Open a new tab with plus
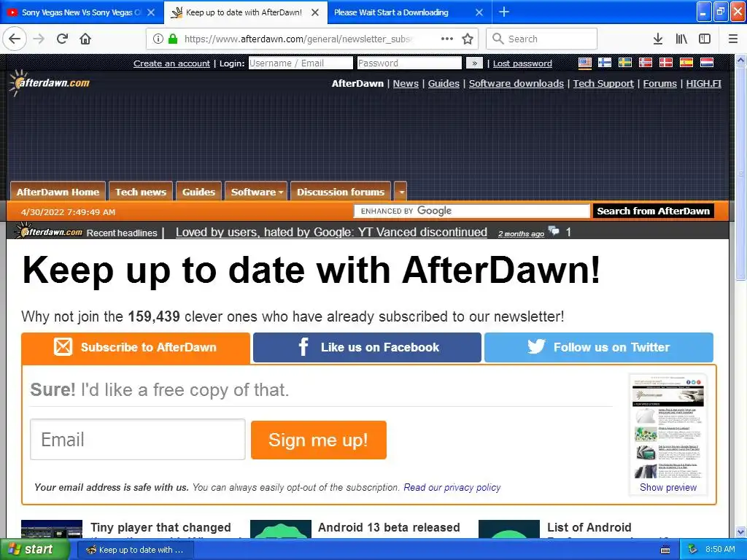This screenshot has width=747, height=560. point(504,12)
